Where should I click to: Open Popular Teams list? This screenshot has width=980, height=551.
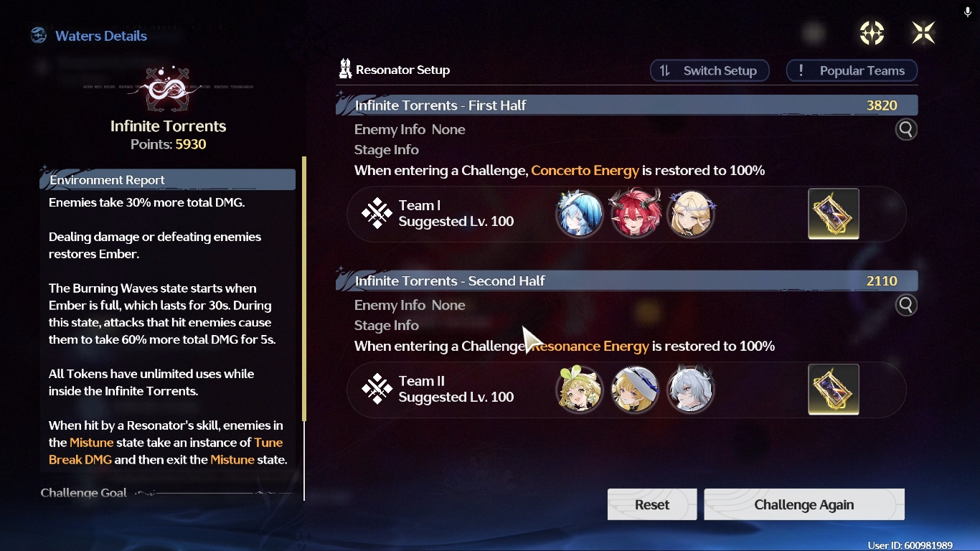pos(852,70)
